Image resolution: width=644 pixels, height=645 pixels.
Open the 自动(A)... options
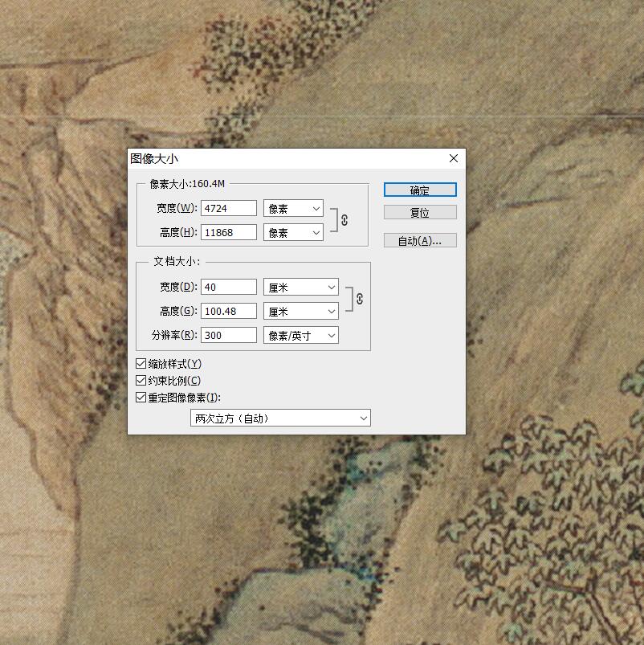(x=420, y=240)
